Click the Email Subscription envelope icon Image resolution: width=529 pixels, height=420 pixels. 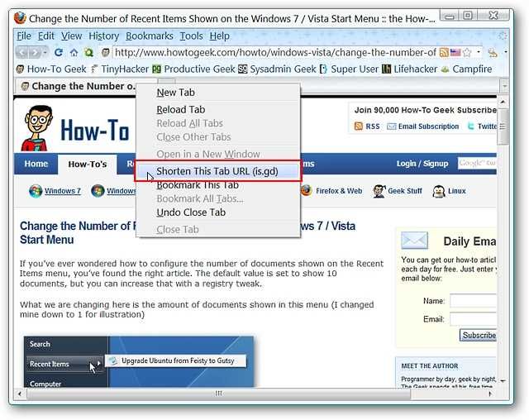(391, 126)
